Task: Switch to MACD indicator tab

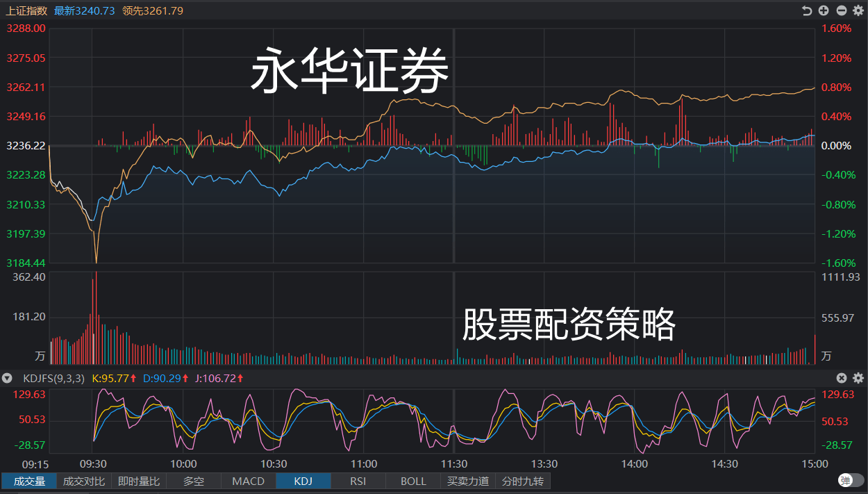Action: tap(249, 481)
